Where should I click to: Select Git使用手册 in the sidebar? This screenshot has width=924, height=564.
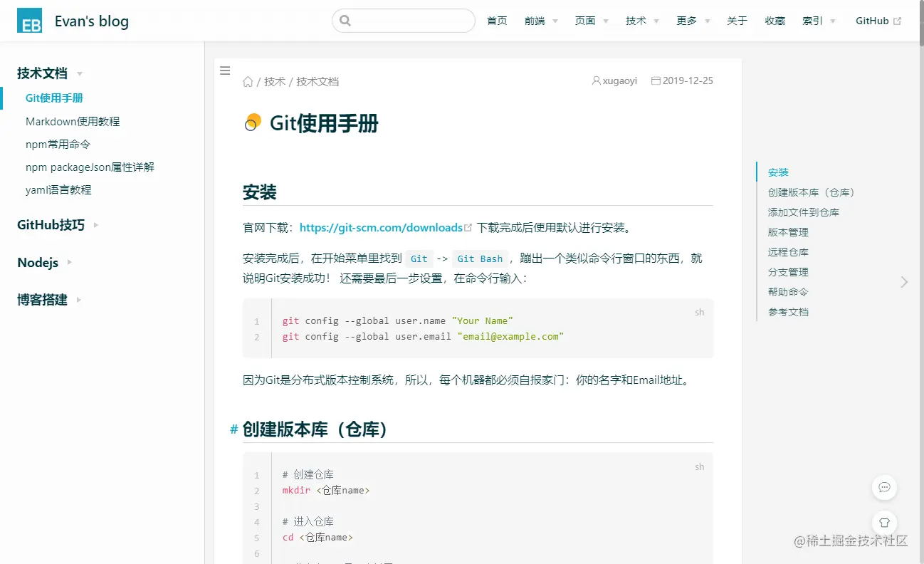[54, 98]
